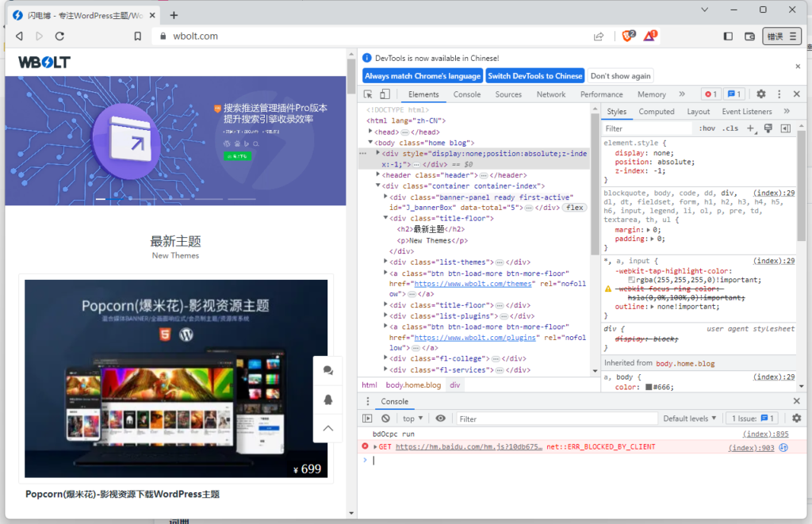This screenshot has height=524, width=812.
Task: Show the console sidebar
Action: click(x=367, y=419)
